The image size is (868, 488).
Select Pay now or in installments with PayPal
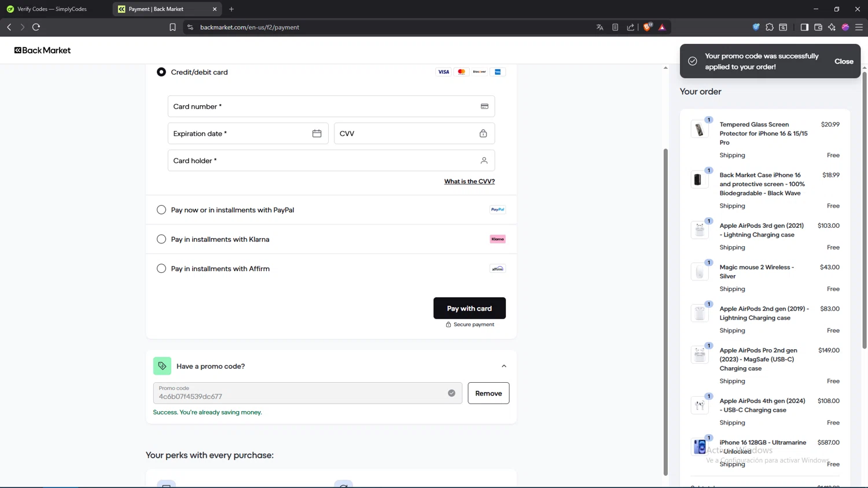tap(161, 210)
